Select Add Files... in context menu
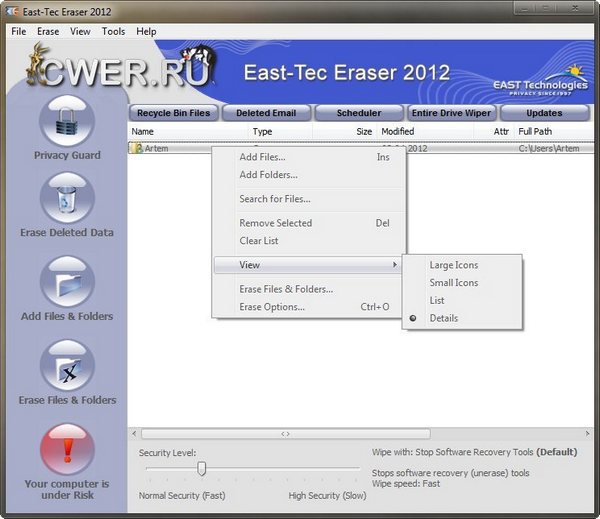The image size is (600, 519). coord(308,157)
